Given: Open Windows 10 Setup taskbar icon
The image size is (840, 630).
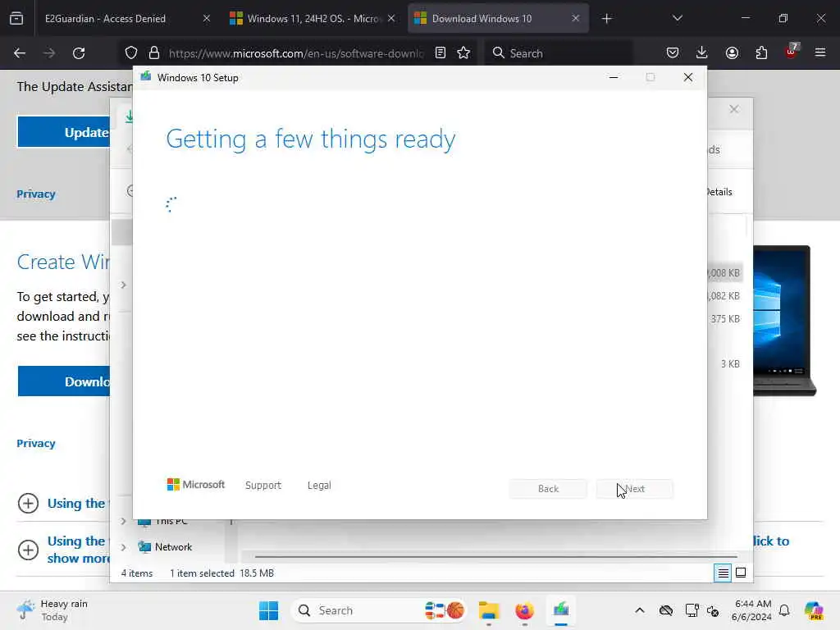Looking at the screenshot, I should [561, 610].
